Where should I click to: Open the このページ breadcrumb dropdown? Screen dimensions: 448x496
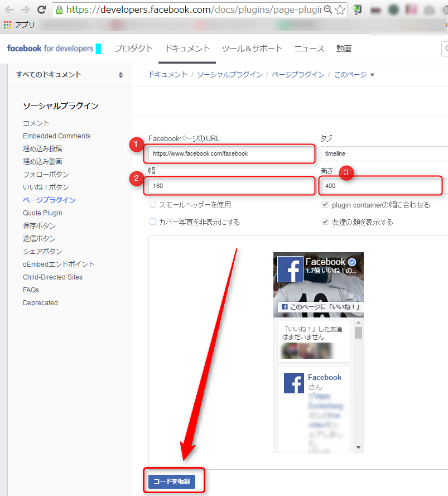(354, 75)
